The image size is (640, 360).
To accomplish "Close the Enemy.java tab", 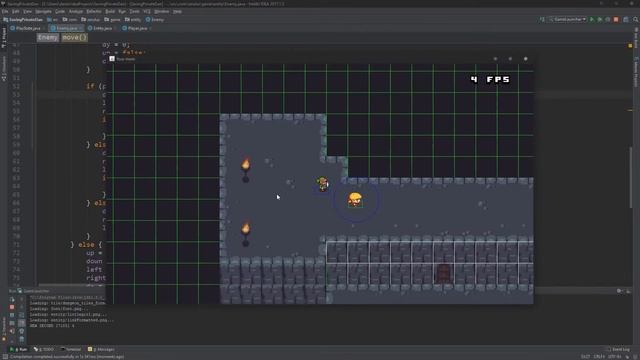I will pos(80,28).
